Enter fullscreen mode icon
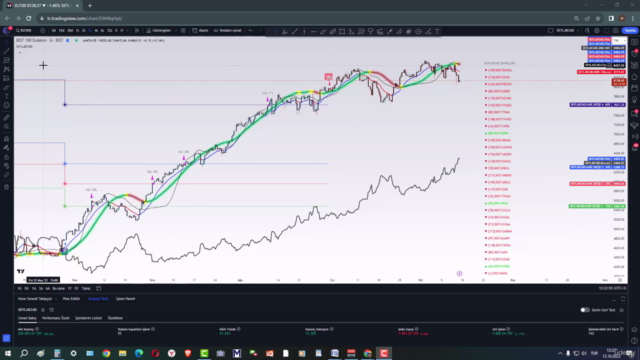 point(607,31)
